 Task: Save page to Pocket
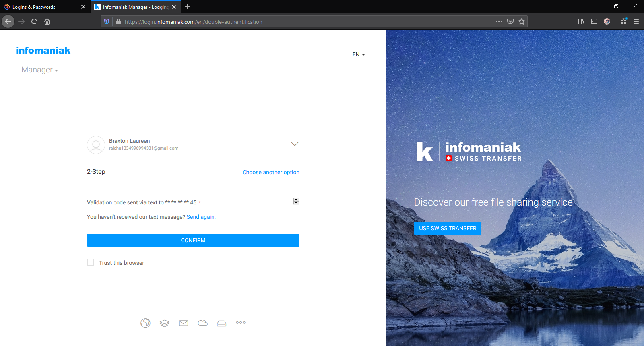click(x=510, y=21)
